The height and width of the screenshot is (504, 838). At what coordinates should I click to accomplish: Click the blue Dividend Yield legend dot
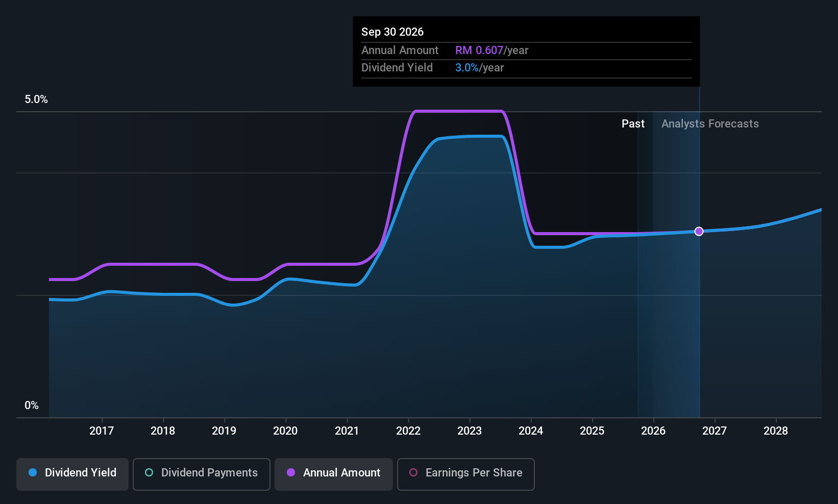(33, 472)
